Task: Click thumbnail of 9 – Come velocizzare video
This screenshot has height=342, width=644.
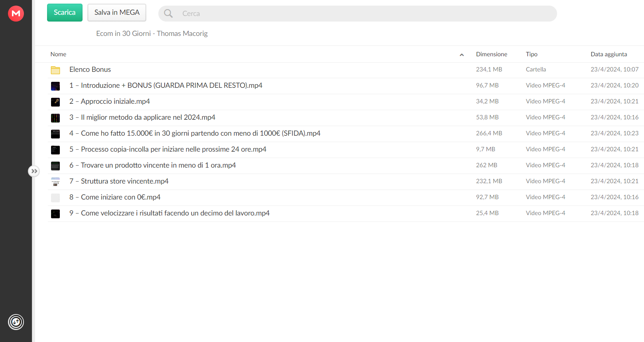Action: pos(55,214)
